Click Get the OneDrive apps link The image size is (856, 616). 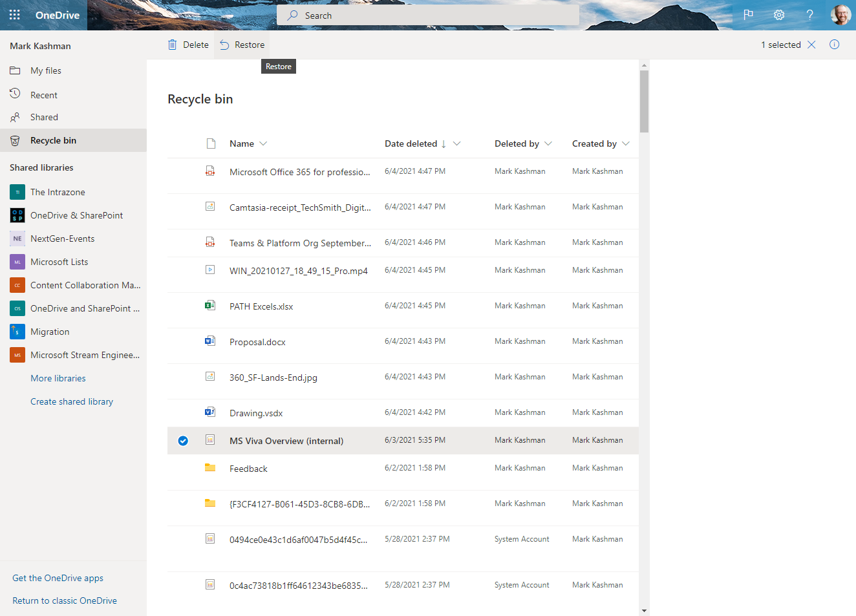[x=58, y=578]
